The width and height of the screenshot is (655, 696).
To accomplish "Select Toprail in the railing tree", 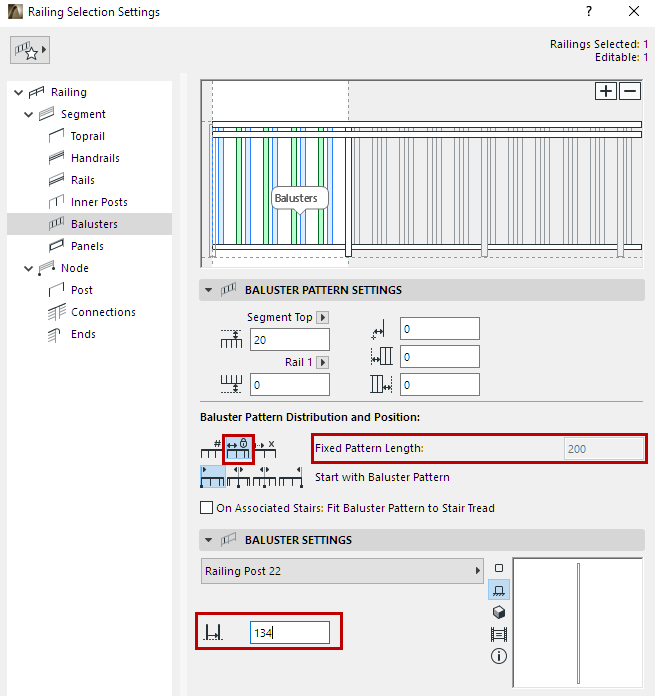I will 87,136.
